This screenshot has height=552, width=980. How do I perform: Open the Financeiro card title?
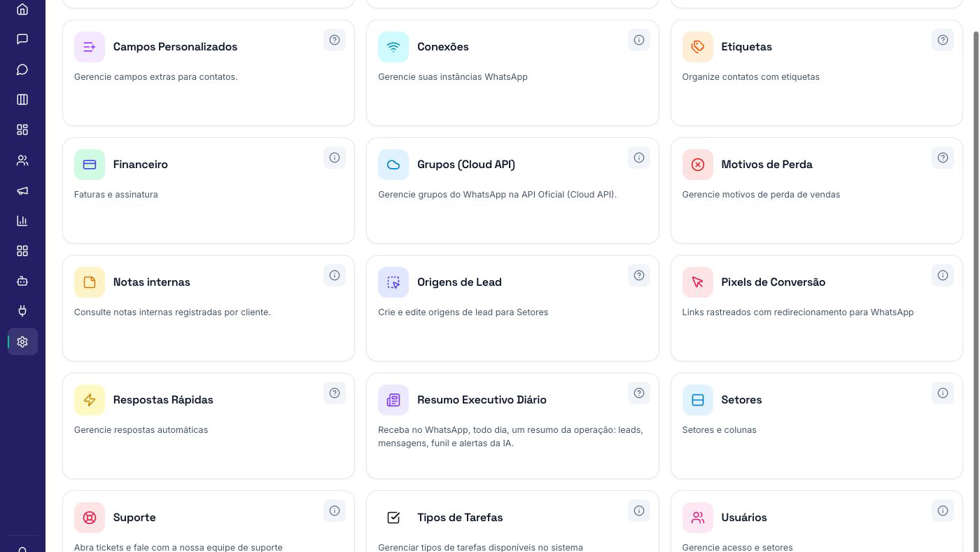click(141, 165)
